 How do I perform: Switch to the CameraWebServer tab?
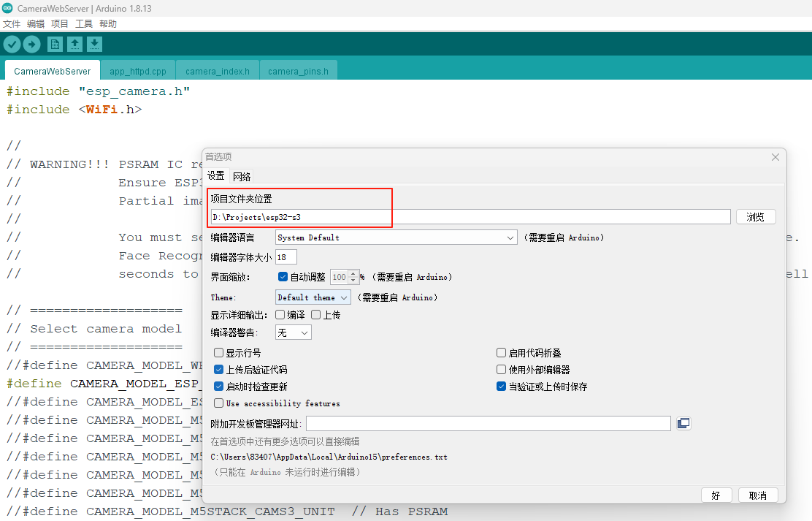(x=53, y=71)
